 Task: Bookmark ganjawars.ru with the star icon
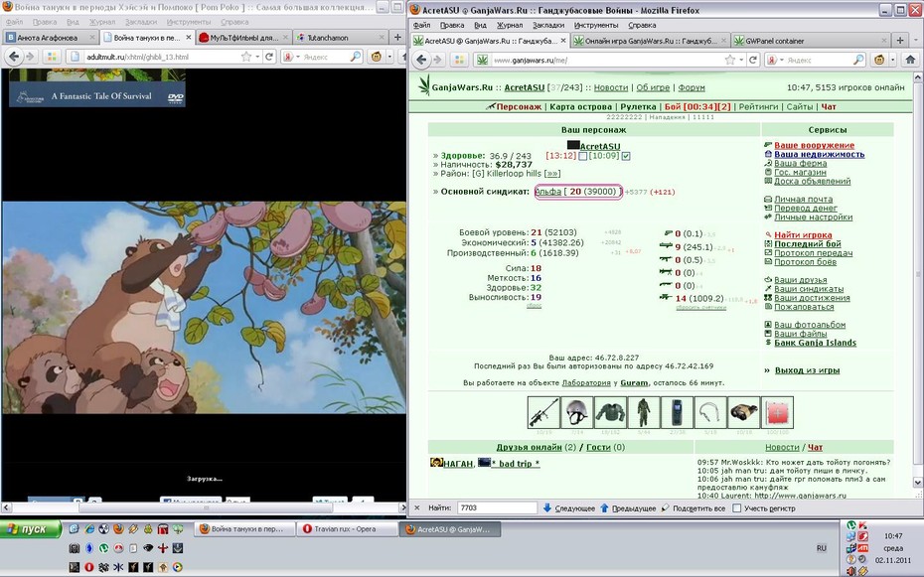point(730,60)
